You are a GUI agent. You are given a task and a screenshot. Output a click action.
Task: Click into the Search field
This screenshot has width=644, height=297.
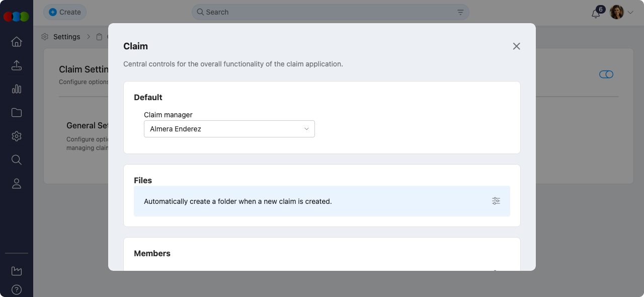[x=327, y=12]
